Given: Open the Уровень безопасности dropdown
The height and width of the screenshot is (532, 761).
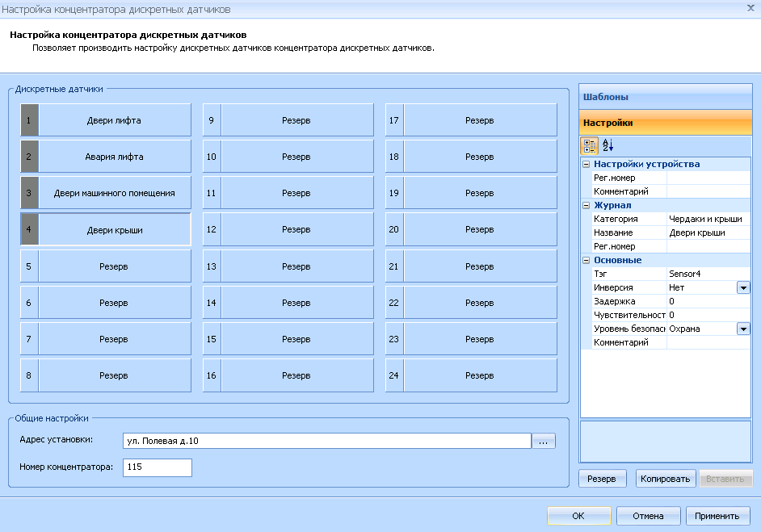Looking at the screenshot, I should [x=742, y=329].
